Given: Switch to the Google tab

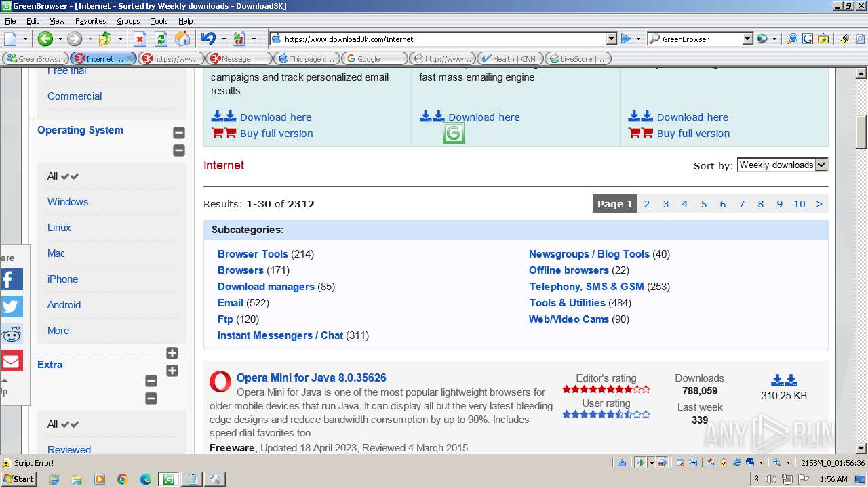Looking at the screenshot, I should (374, 58).
